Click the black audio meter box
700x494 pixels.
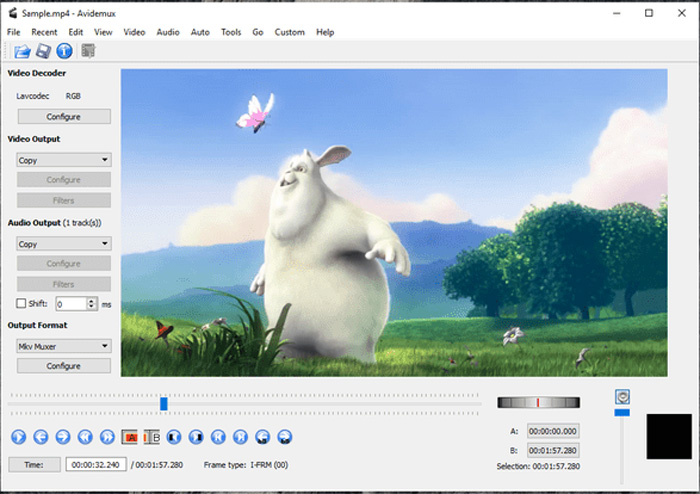(669, 436)
